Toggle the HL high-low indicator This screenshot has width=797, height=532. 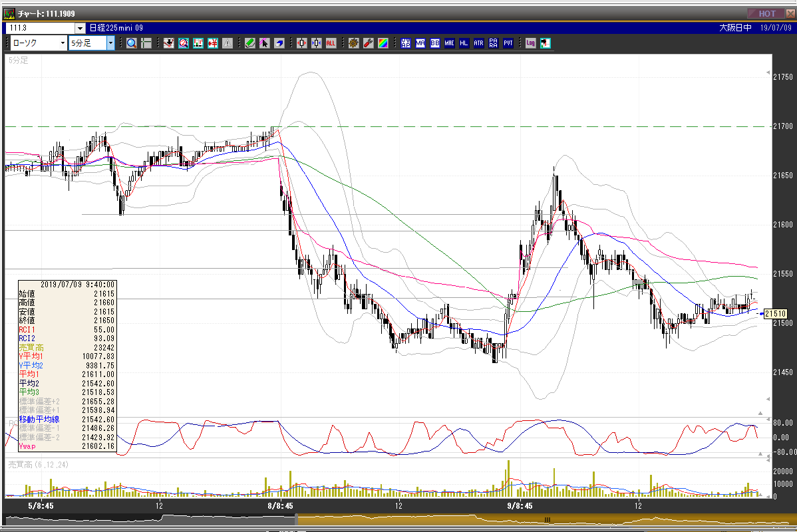coord(464,43)
